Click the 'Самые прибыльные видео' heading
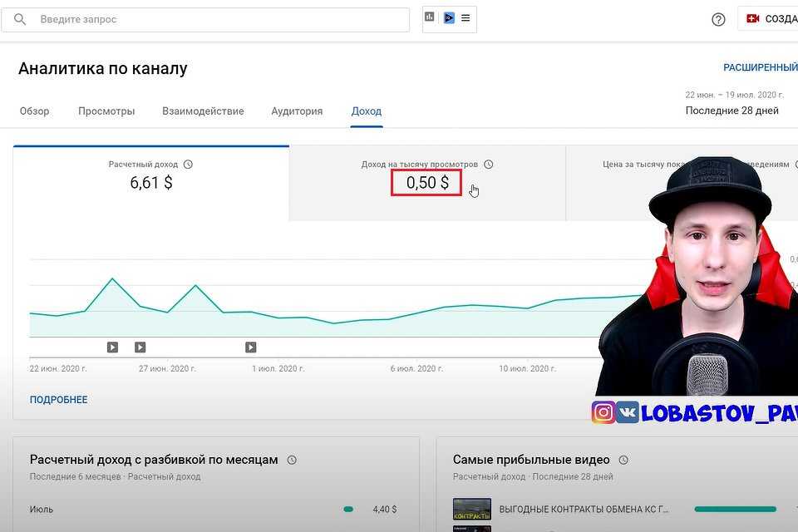Viewport: 798px width, 532px height. [531, 460]
